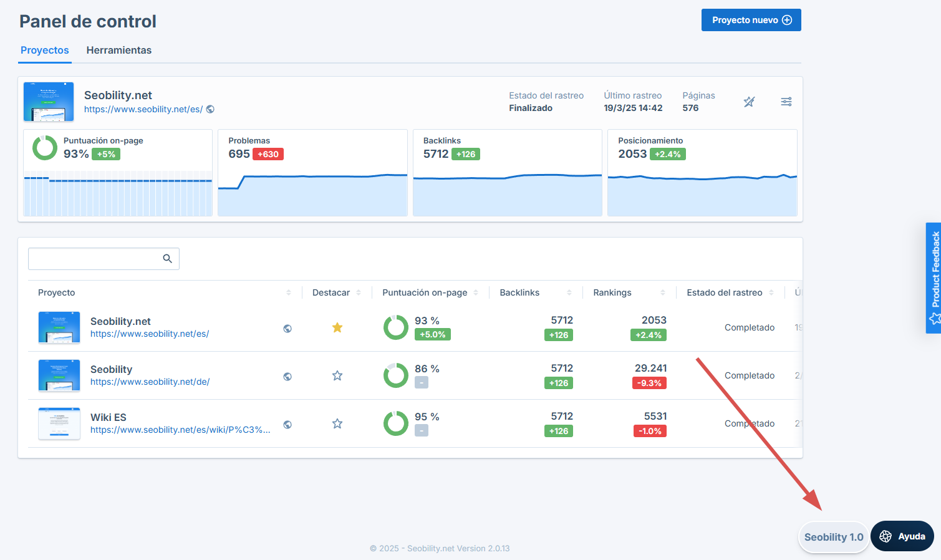Open the Problemas chart card
The image size is (941, 560).
click(312, 173)
